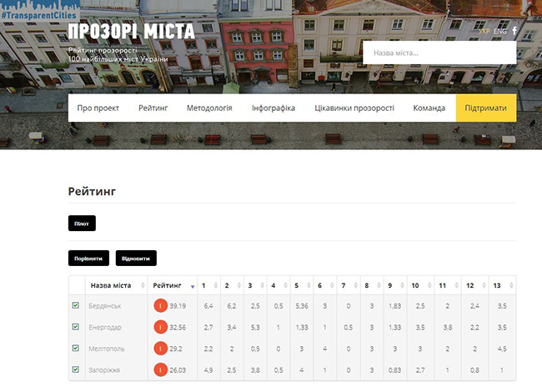Click red info icon for Запоріжжя rating
This screenshot has height=392, width=542.
pyautogui.click(x=160, y=369)
